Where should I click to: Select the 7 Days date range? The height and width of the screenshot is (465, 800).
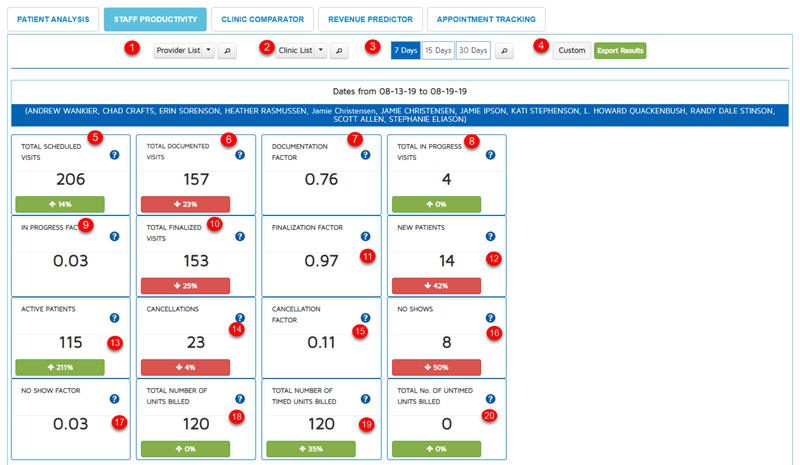405,50
